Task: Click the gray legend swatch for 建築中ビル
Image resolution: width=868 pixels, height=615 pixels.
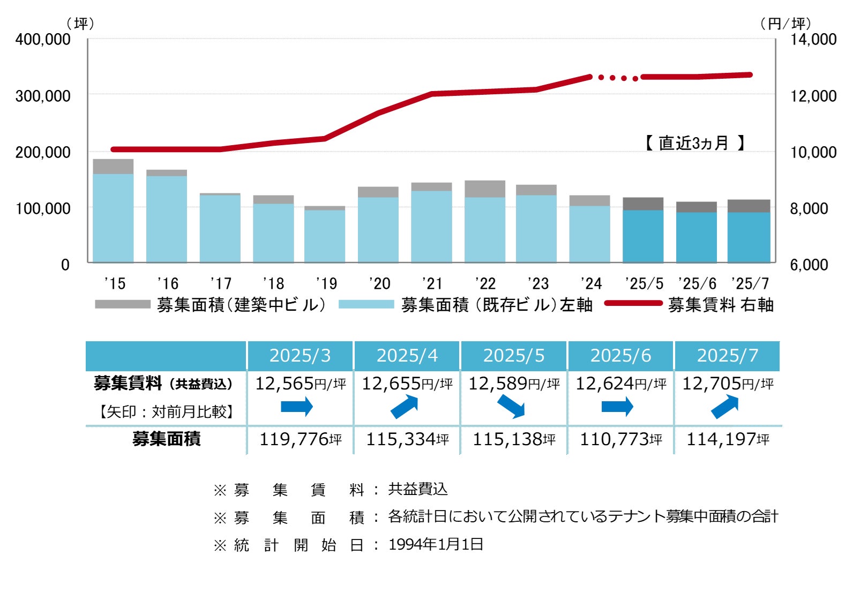Action: 123,304
